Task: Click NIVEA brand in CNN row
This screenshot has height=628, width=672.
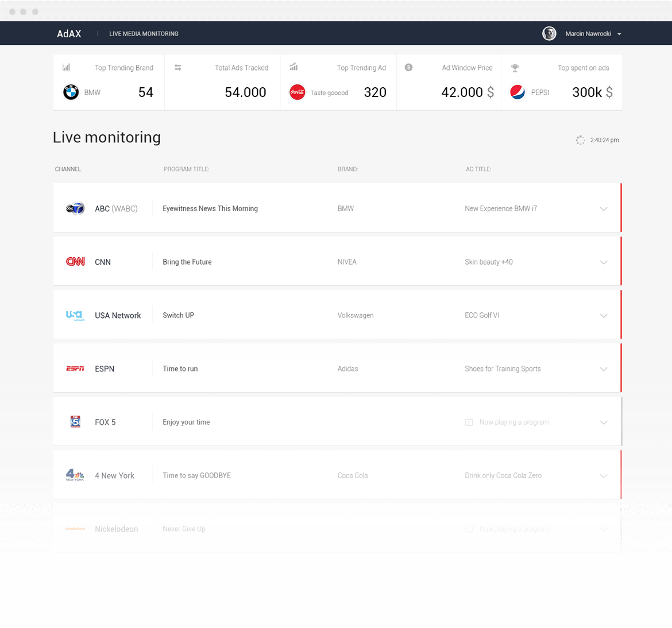Action: click(x=347, y=262)
